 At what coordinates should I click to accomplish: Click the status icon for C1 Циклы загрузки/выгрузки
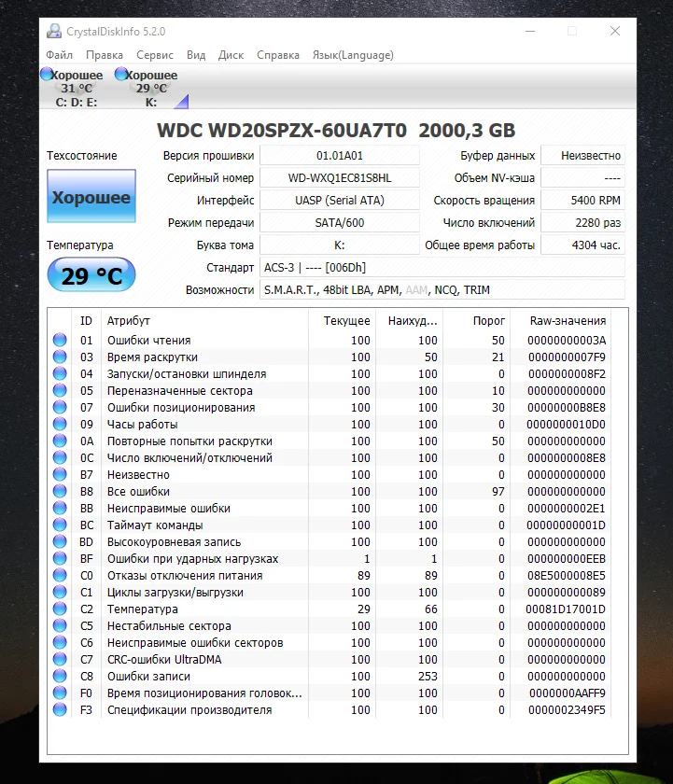click(60, 592)
